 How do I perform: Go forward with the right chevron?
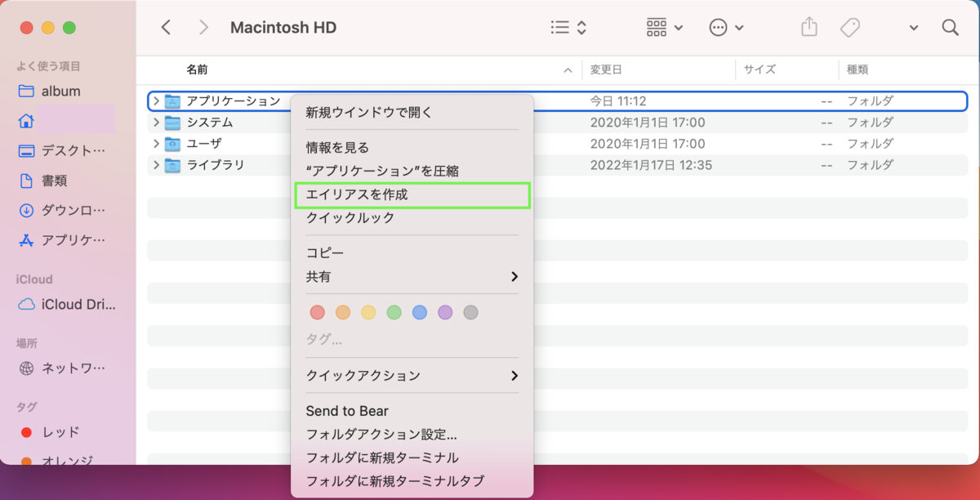click(x=203, y=27)
